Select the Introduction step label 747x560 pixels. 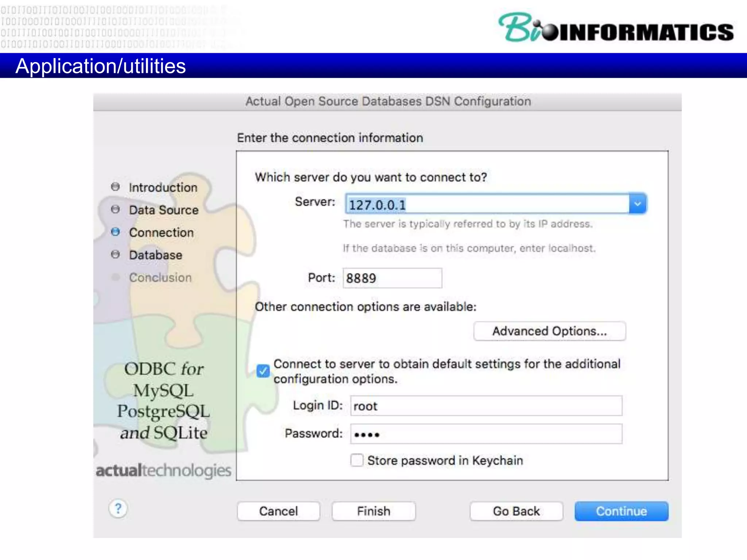pos(163,187)
